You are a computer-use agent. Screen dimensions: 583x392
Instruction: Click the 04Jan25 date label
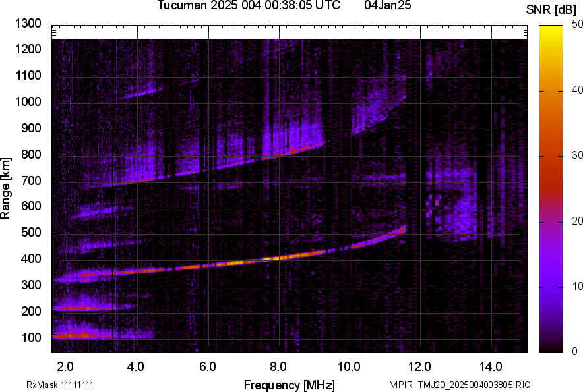click(x=387, y=6)
